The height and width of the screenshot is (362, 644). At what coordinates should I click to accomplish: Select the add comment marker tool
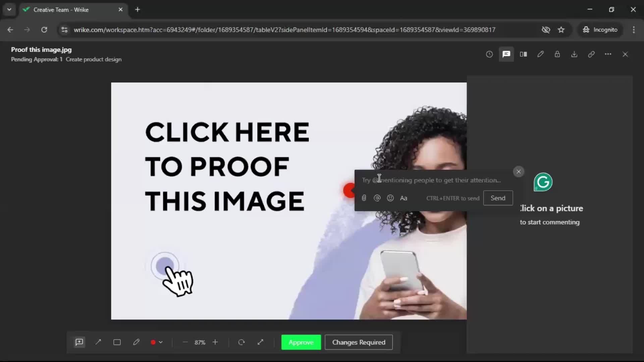[x=79, y=342]
